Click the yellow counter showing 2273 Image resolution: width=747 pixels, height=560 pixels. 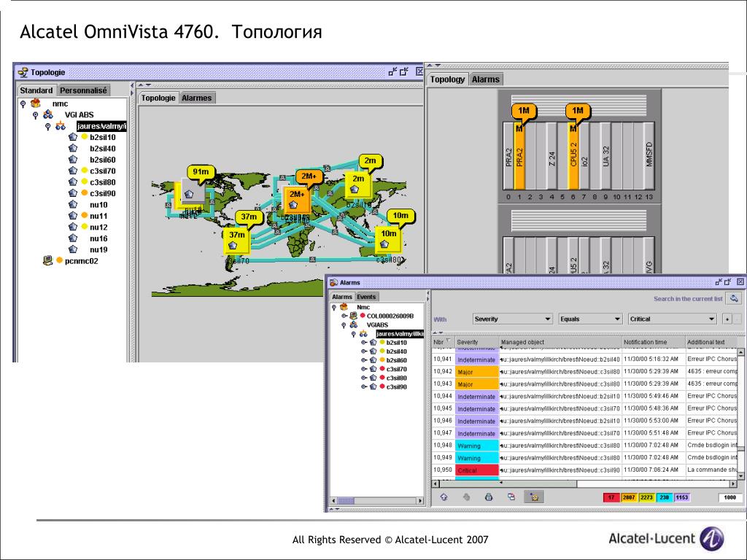point(646,497)
